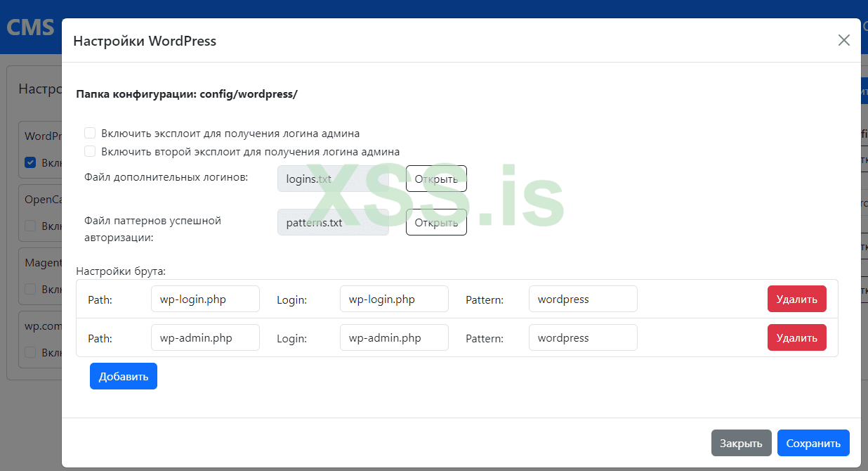Toggle the WordPress checkbox in background page
The width and height of the screenshot is (868, 471).
pyautogui.click(x=30, y=162)
